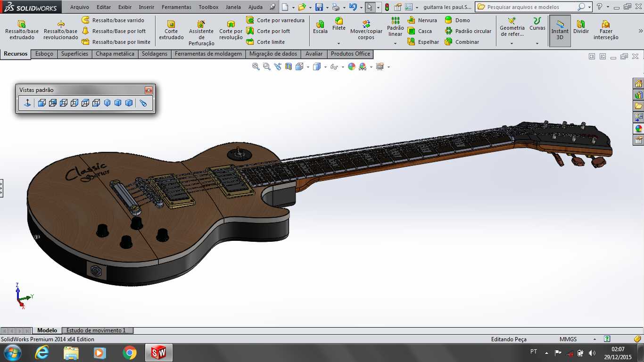The height and width of the screenshot is (362, 644).
Task: Click the Fazer interseção tool
Action: pyautogui.click(x=606, y=30)
